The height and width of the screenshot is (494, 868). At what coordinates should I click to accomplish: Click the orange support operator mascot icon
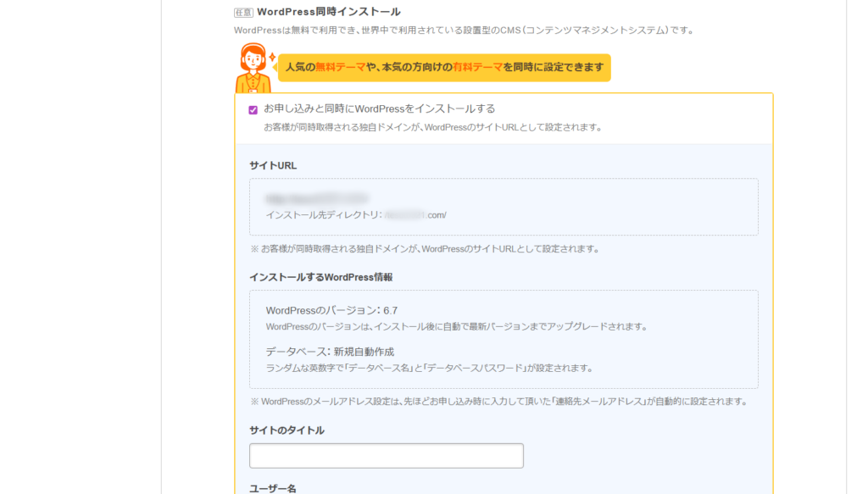(254, 68)
